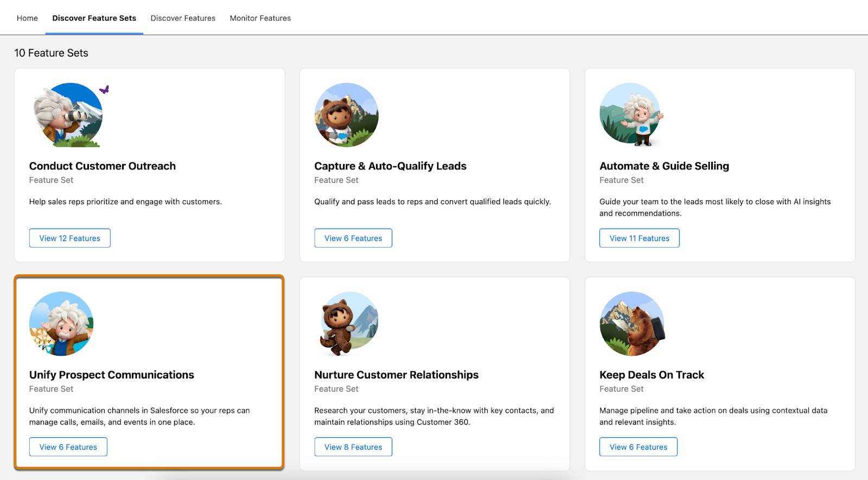
Task: Select the highlighted Unify Prospect Communications card
Action: pyautogui.click(x=149, y=369)
